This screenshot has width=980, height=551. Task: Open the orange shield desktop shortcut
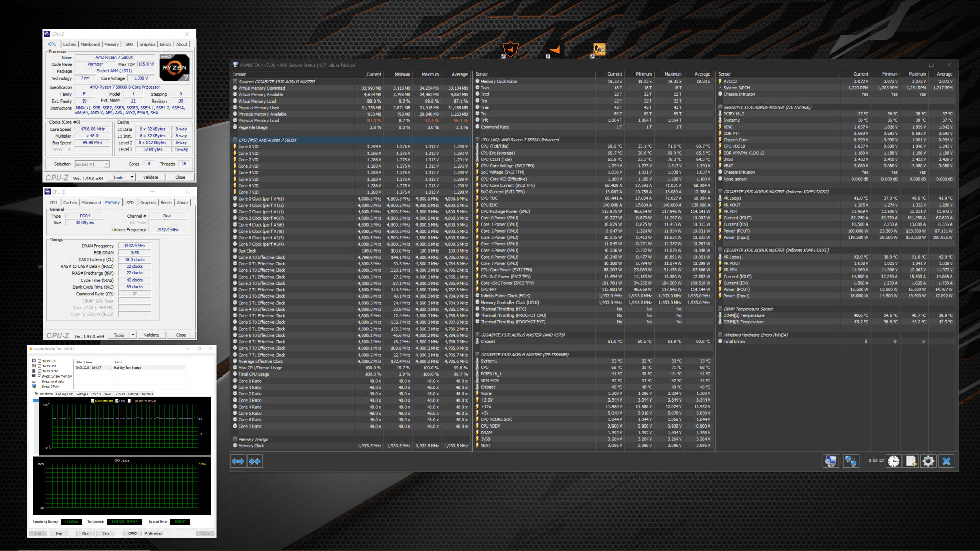[x=510, y=50]
